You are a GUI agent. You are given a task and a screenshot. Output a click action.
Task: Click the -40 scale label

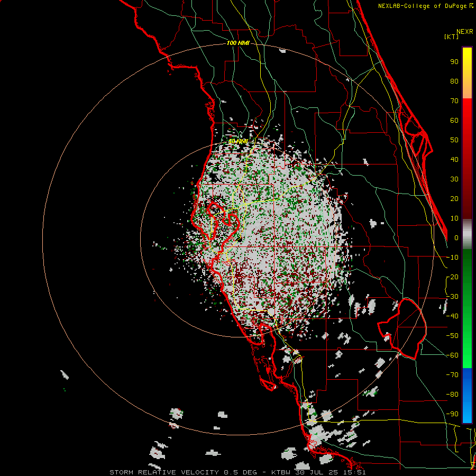452,316
